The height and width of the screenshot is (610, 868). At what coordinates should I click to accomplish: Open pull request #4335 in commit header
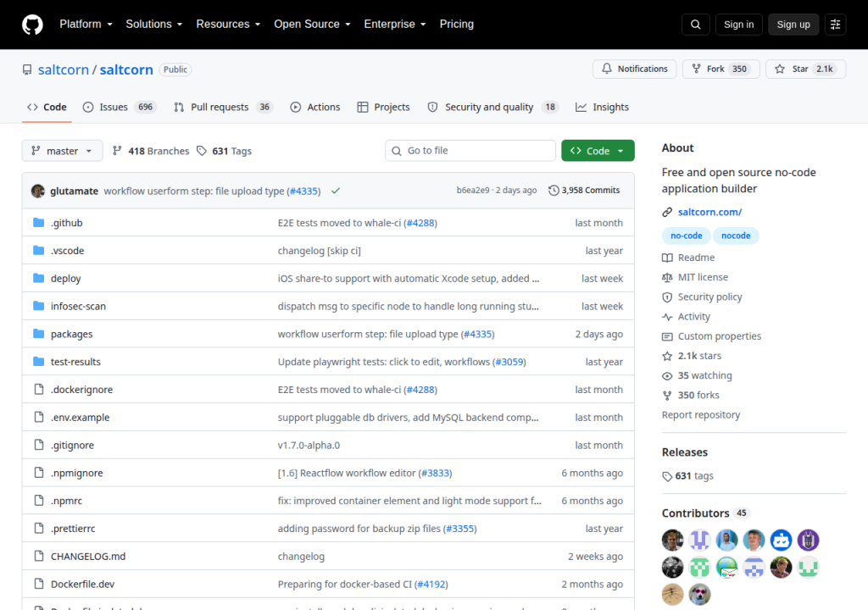pos(304,191)
